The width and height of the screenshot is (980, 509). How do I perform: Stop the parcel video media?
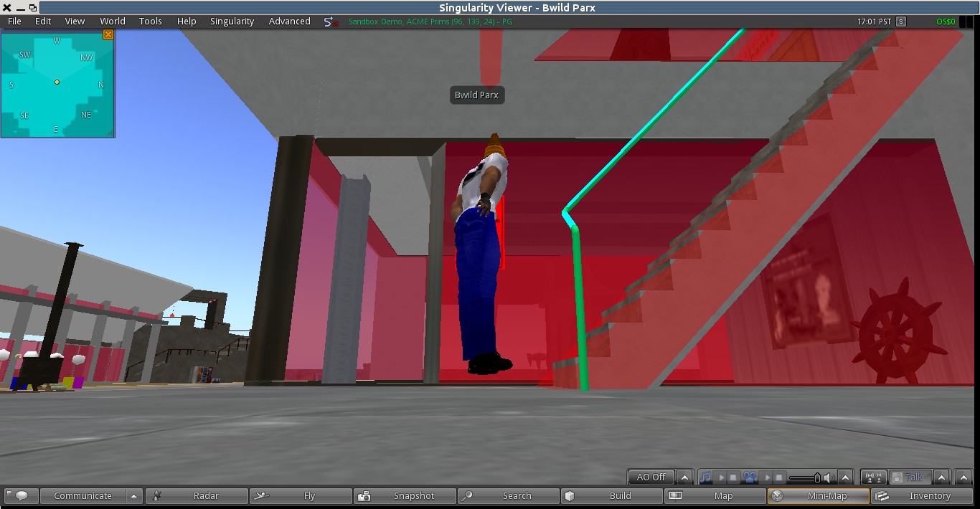click(x=779, y=477)
